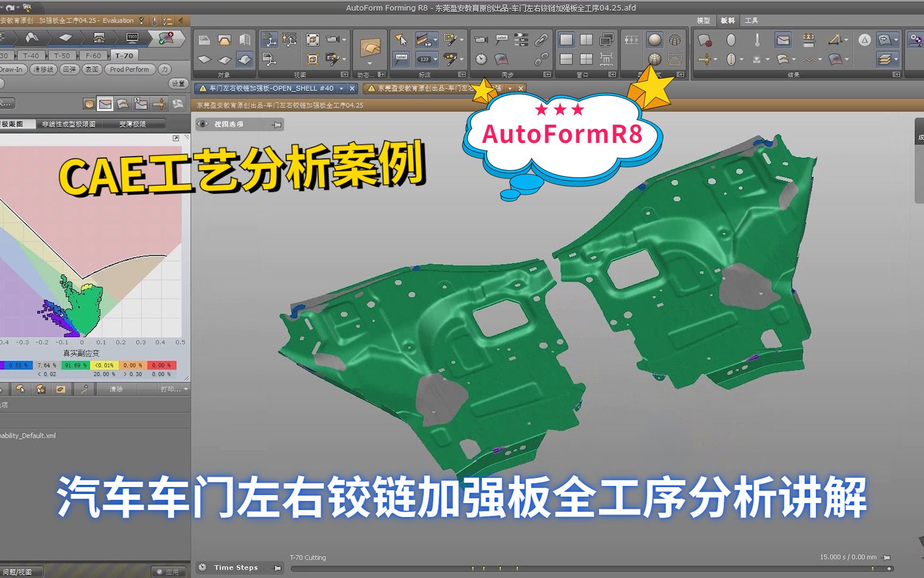
Task: Open the 打印 print dropdown
Action: click(174, 390)
